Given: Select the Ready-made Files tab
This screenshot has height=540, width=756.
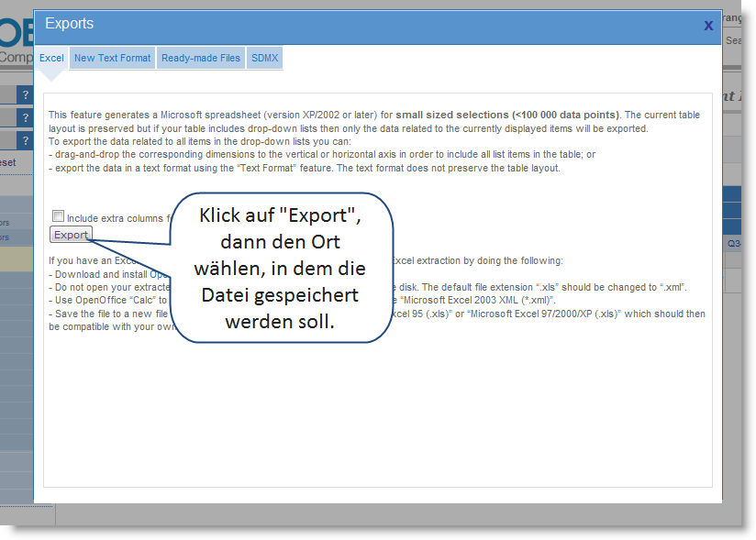Looking at the screenshot, I should tap(200, 58).
